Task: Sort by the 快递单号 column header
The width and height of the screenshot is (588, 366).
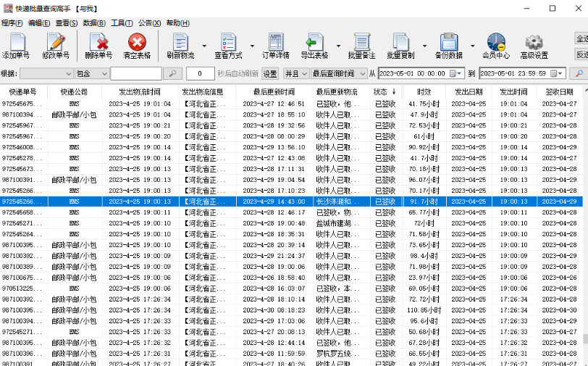Action: (23, 91)
